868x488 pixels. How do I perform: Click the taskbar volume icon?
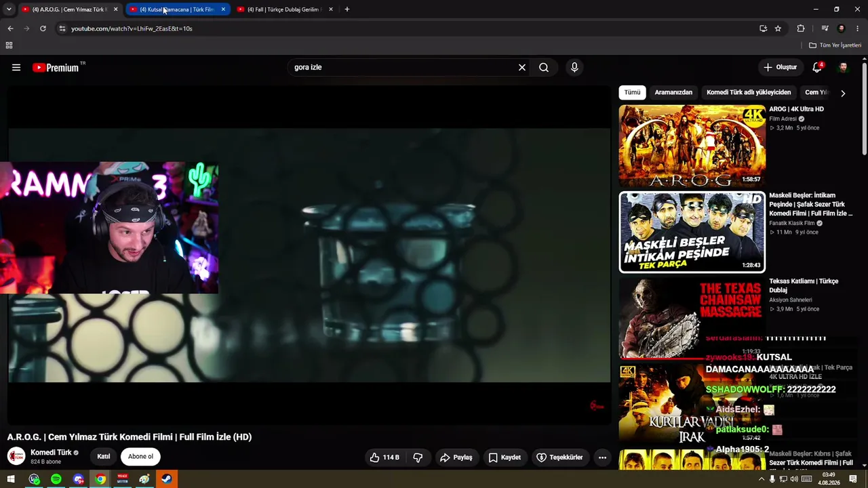794,479
